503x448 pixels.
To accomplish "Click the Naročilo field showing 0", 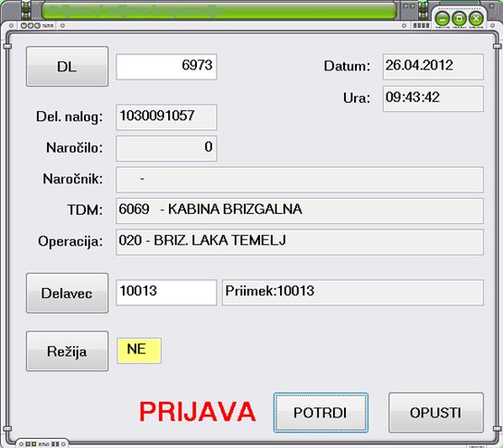I will tap(166, 149).
